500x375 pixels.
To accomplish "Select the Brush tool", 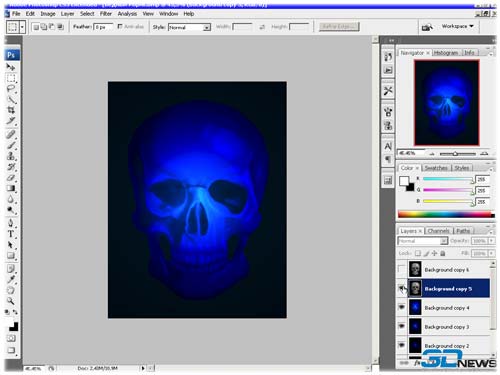I will click(11, 145).
